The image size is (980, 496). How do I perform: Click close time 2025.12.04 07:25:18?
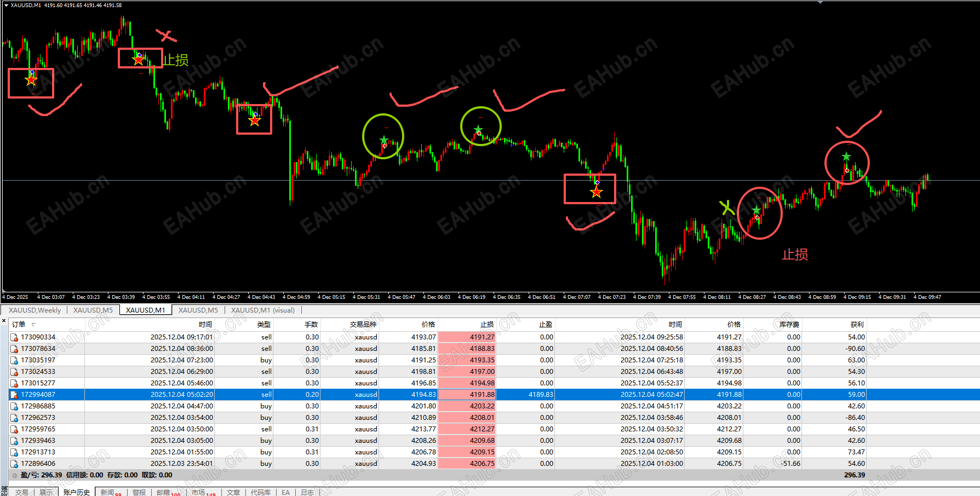click(x=652, y=360)
